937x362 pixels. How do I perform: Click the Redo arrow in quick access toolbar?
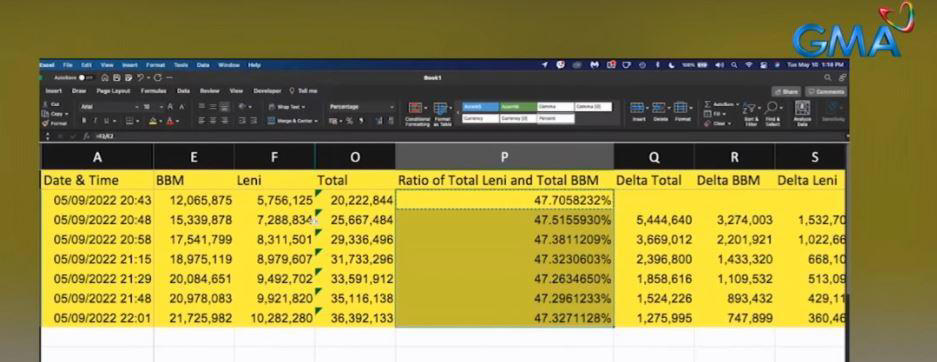coord(157,78)
